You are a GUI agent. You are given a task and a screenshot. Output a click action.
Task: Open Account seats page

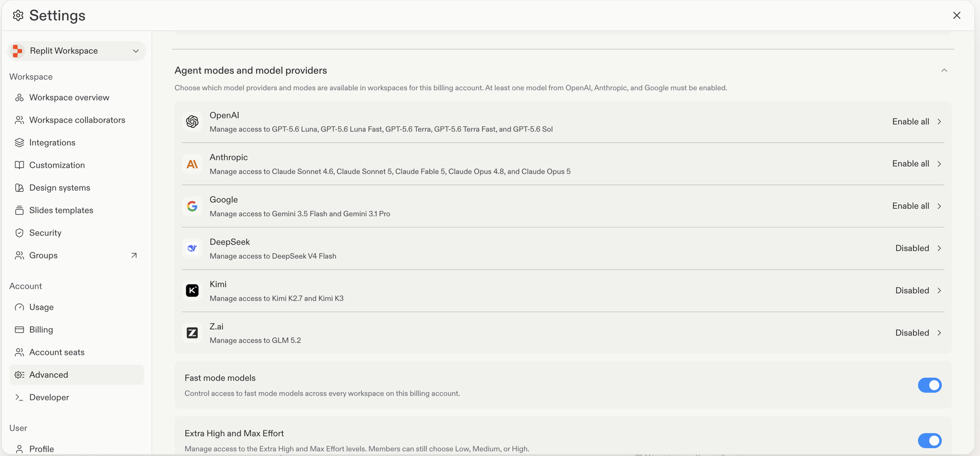[x=76, y=353]
